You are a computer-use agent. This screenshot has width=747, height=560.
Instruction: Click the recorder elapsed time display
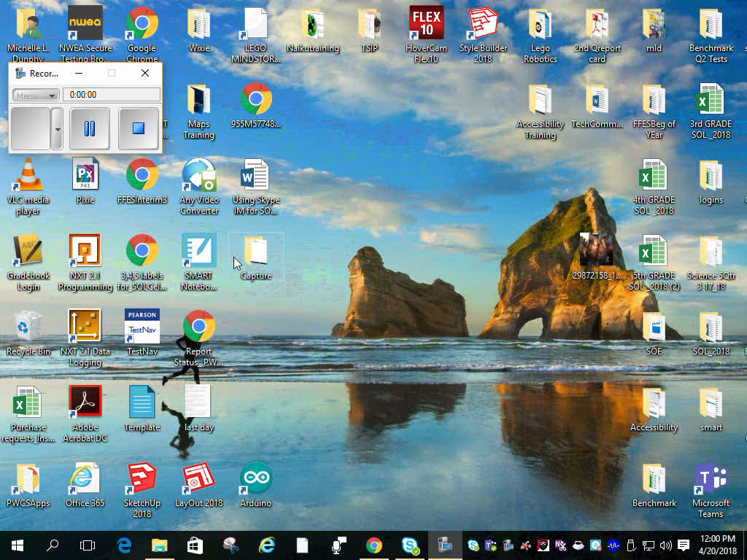coord(111,95)
